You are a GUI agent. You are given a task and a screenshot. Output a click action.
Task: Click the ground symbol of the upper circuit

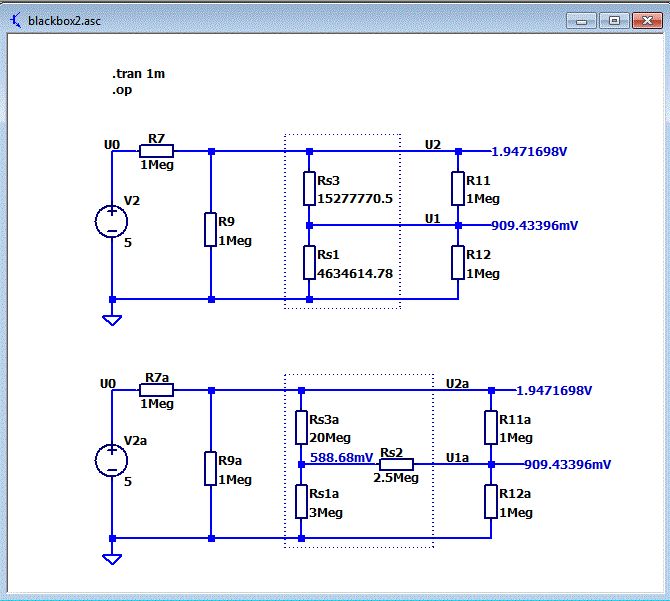click(112, 320)
